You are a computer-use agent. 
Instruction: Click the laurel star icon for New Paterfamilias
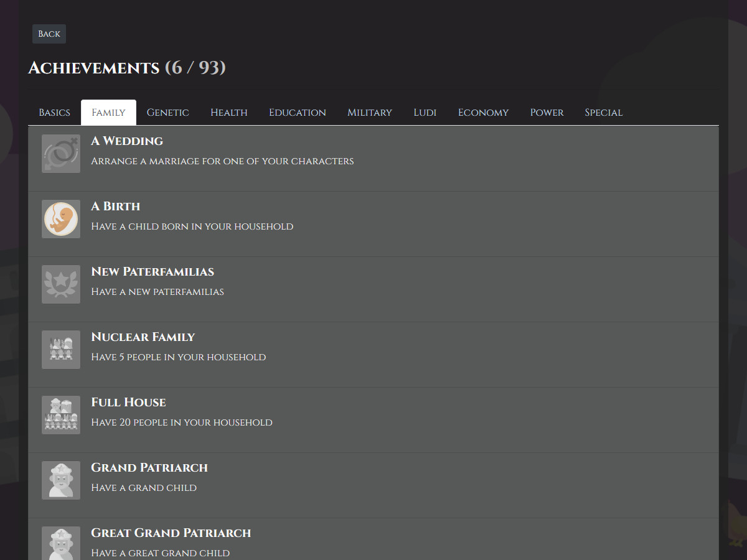(60, 284)
